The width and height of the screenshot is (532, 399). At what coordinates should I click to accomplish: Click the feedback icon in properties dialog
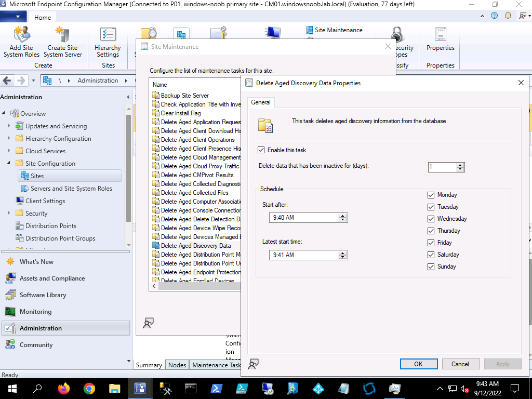coord(254,364)
